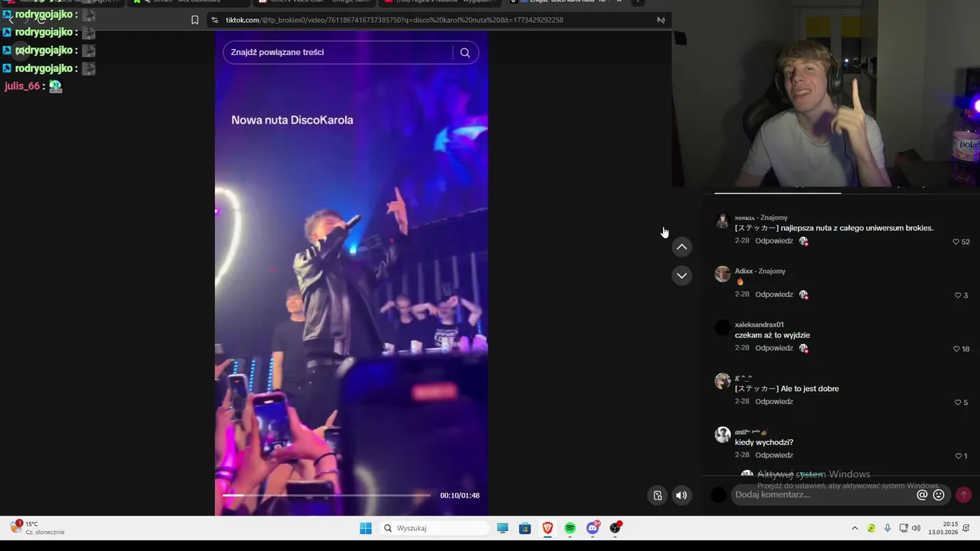The height and width of the screenshot is (551, 980).
Task: Reply to the 'najlepsza nuta' comment
Action: coord(774,241)
